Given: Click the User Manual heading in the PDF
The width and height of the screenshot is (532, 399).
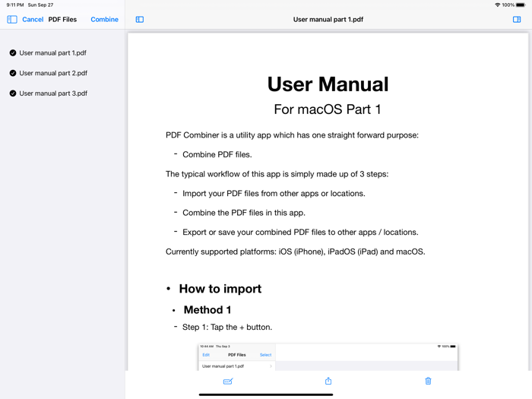Looking at the screenshot, I should click(x=328, y=84).
